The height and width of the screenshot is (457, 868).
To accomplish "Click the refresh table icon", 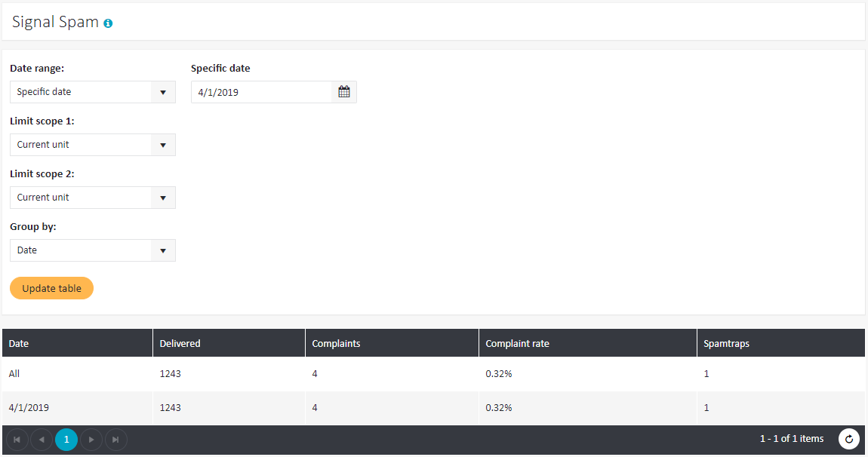I will (x=849, y=439).
